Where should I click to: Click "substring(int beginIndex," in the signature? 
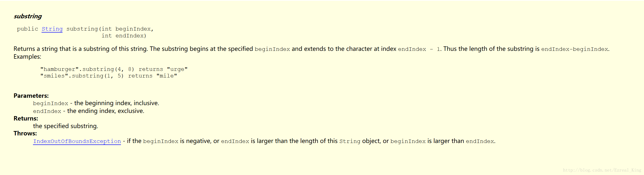point(110,29)
